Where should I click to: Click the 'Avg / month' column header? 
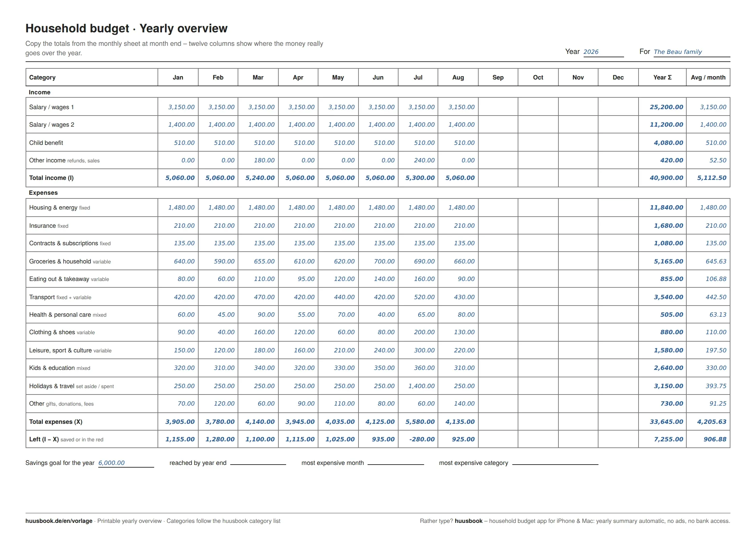708,77
